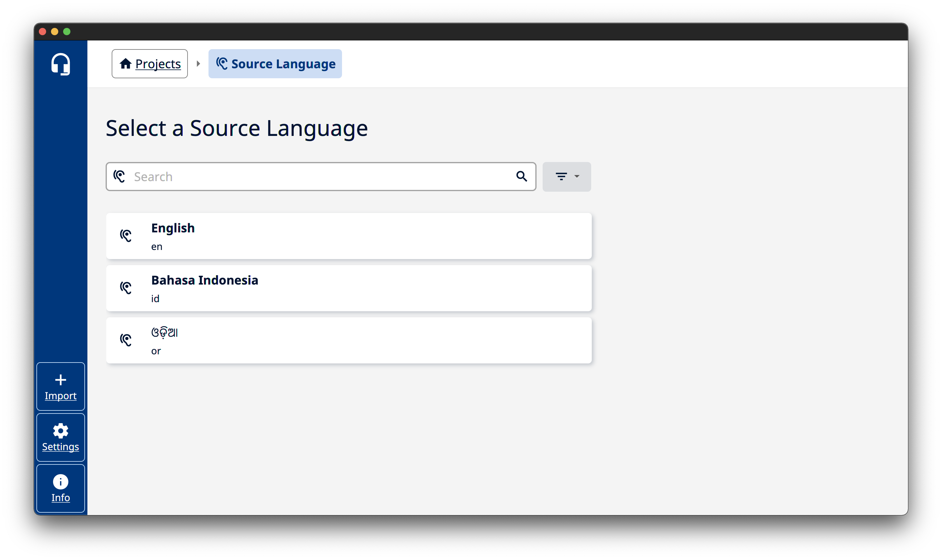The width and height of the screenshot is (942, 560).
Task: Select the Source Language breadcrumb tab
Action: (275, 64)
